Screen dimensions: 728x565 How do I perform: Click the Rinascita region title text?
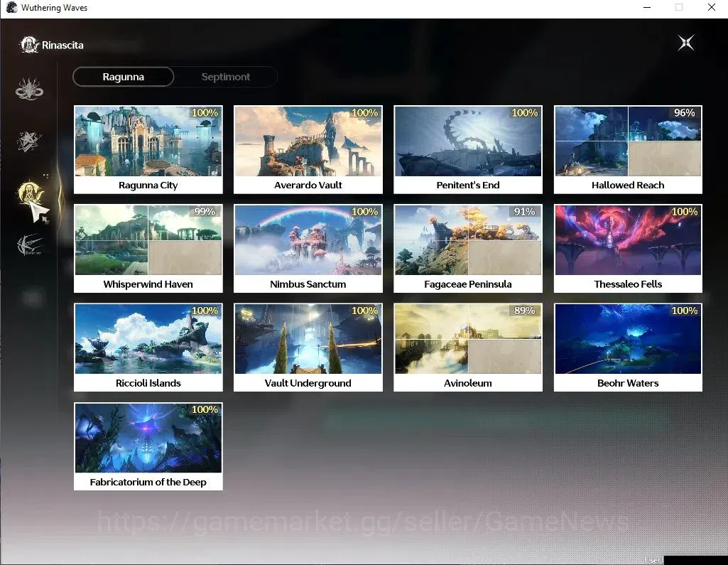[63, 45]
